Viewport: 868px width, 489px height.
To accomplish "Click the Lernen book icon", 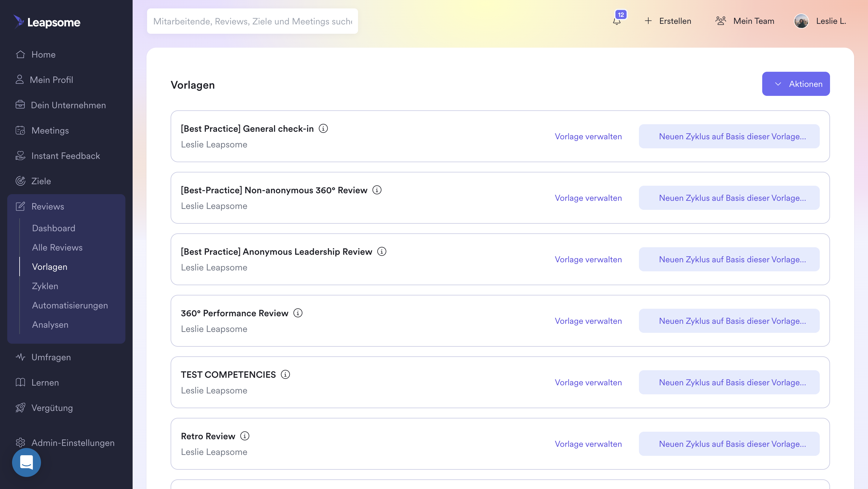I will [x=20, y=382].
